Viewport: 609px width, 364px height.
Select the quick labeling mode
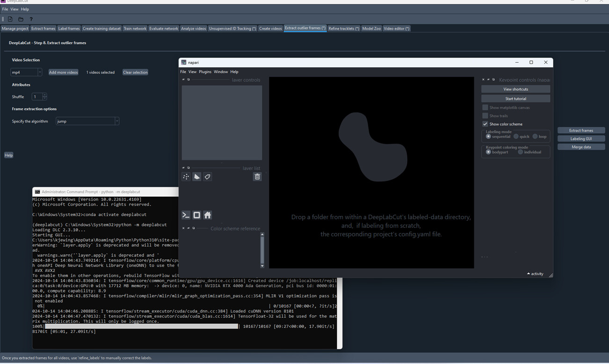point(516,136)
